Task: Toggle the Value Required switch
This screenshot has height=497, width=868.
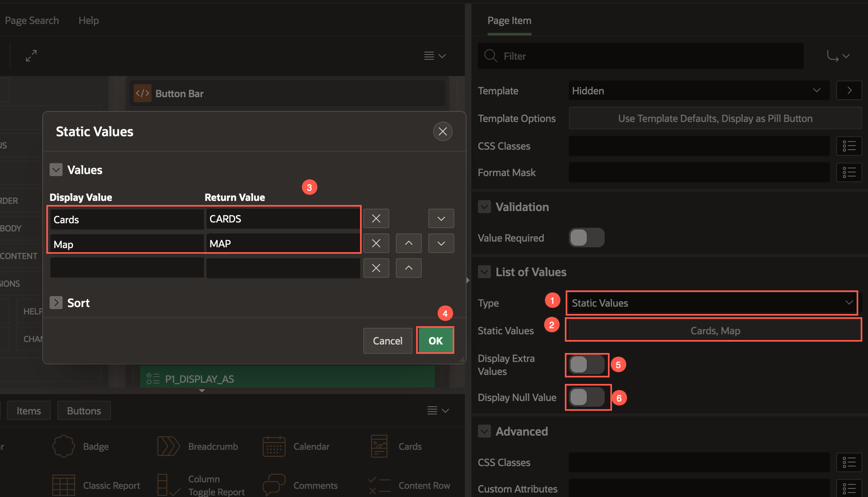Action: [586, 238]
